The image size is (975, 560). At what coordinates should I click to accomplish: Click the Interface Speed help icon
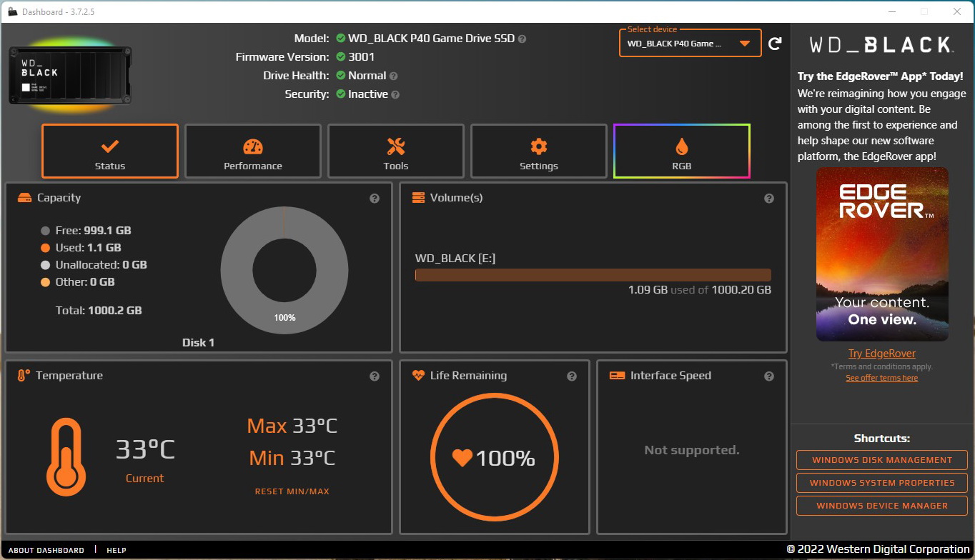pyautogui.click(x=769, y=376)
